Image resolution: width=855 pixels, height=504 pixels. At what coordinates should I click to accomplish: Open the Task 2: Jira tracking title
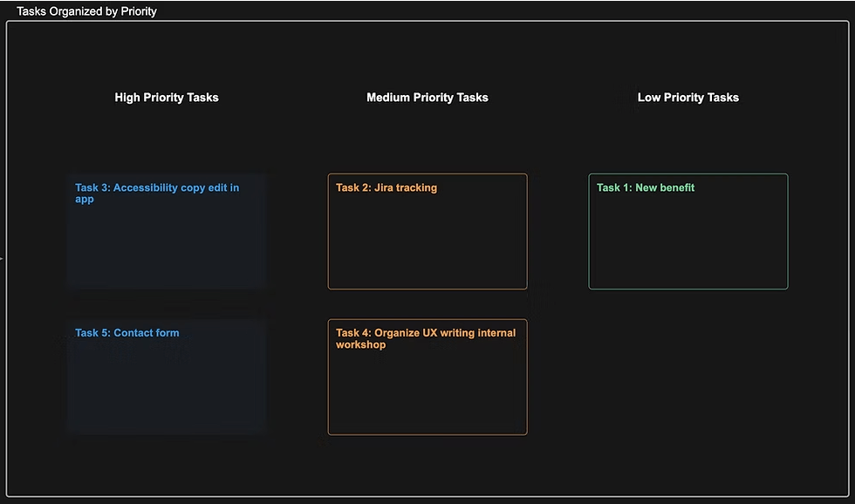(386, 187)
